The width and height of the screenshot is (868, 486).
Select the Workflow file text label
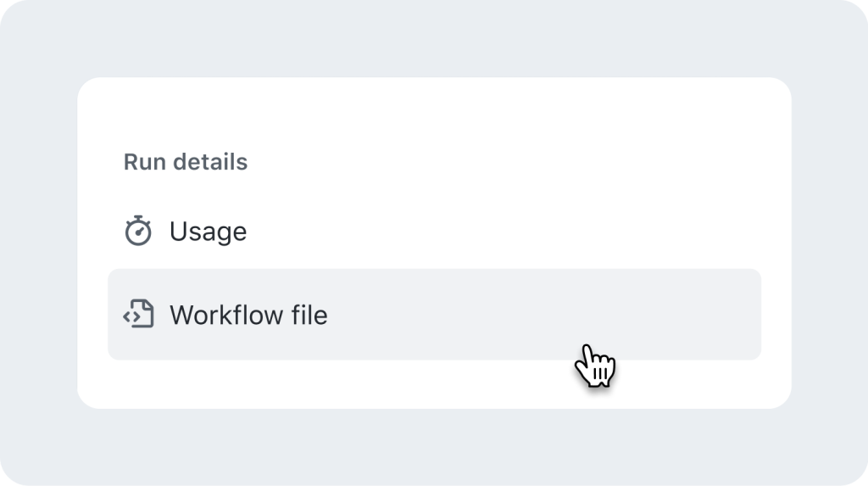(x=248, y=315)
